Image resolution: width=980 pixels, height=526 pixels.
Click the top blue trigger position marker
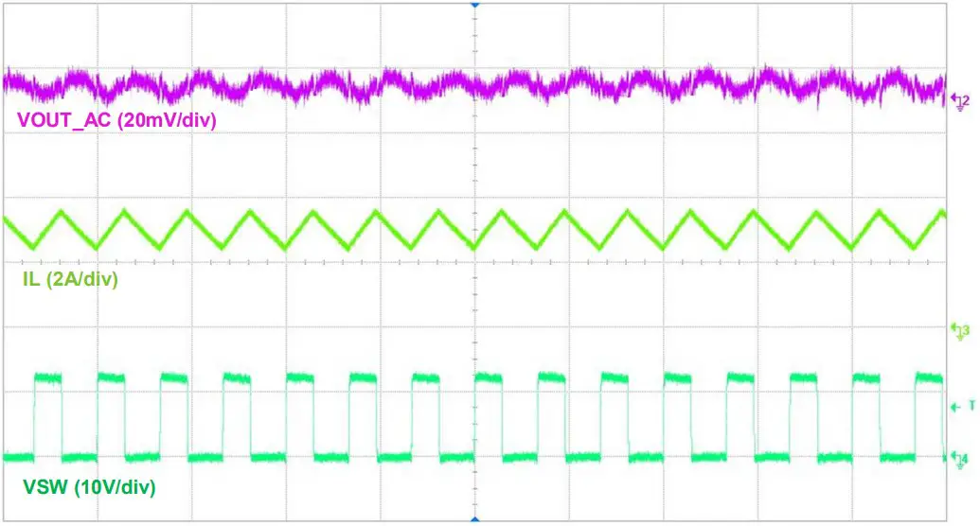(x=475, y=5)
